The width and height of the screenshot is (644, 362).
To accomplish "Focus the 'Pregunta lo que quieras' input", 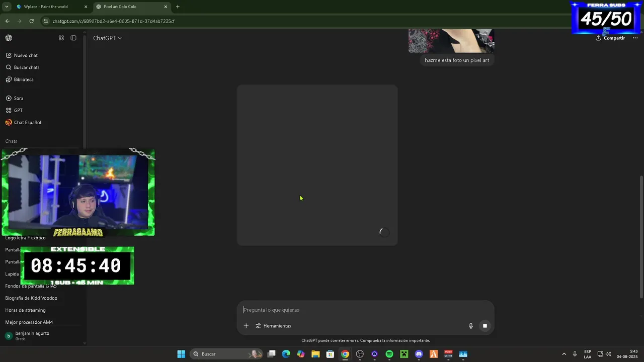I will pyautogui.click(x=366, y=310).
